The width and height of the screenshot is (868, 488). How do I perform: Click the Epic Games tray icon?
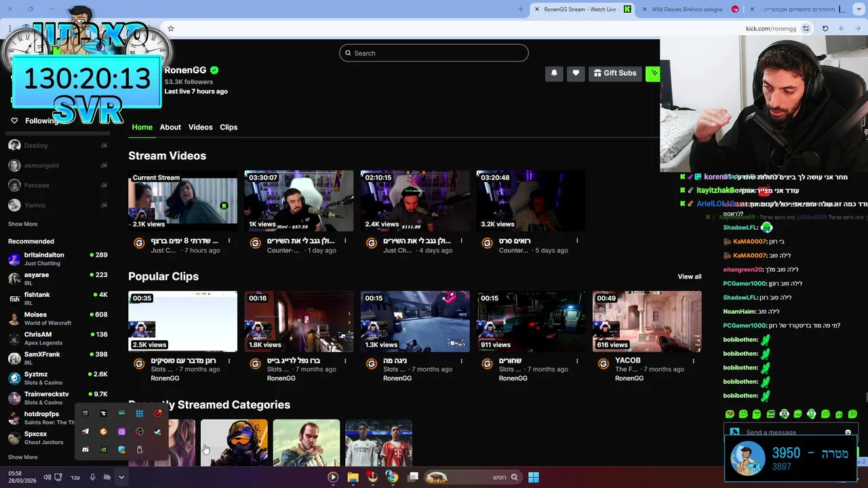point(85,413)
